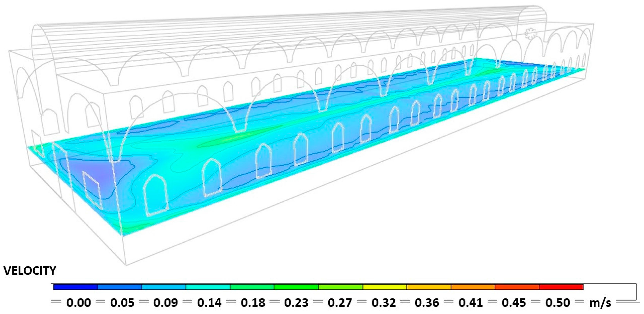Viewport: 644px width, 314px height.
Task: Choose the 0.41 legend value label
Action: pyautogui.click(x=470, y=303)
